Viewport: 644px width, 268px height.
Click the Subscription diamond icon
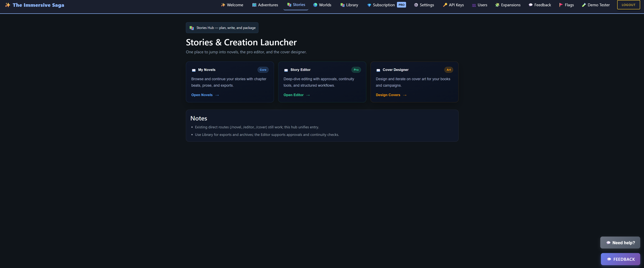click(369, 5)
